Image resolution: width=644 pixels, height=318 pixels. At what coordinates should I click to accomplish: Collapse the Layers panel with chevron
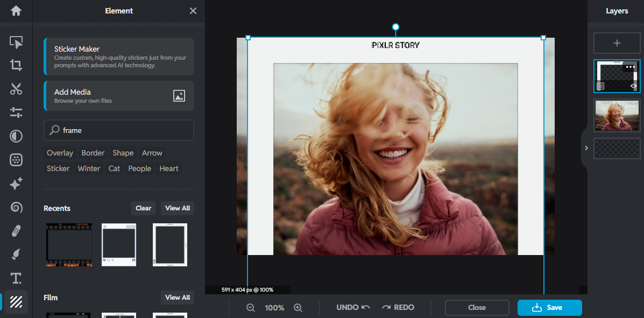click(x=586, y=148)
